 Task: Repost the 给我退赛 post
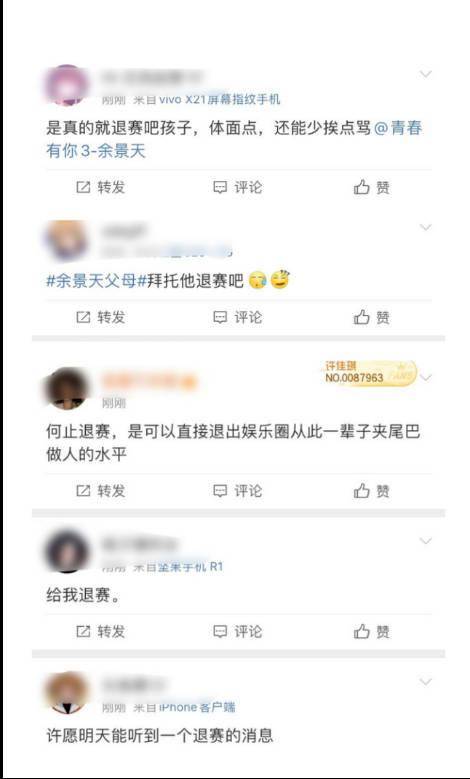pyautogui.click(x=100, y=631)
